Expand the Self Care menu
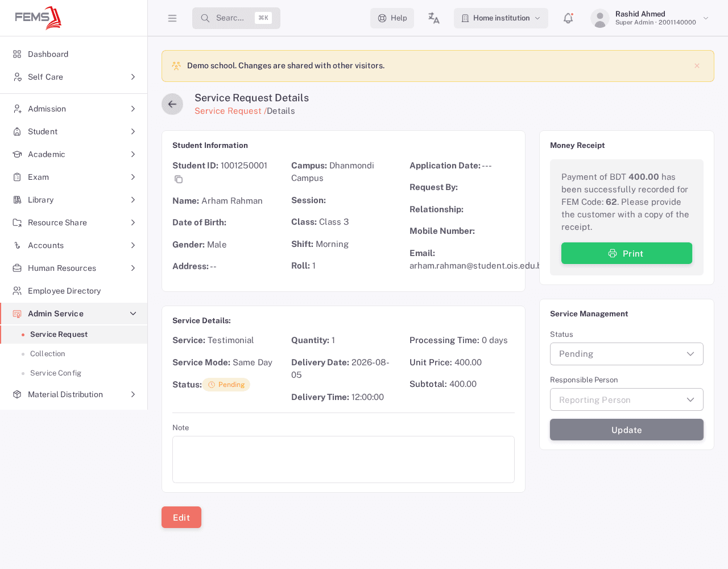The image size is (728, 569). point(74,77)
